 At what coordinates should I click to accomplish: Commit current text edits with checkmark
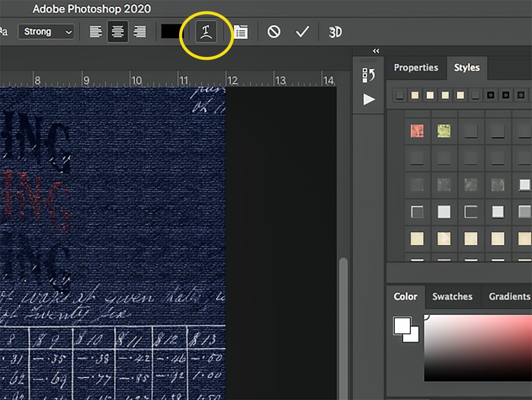302,32
